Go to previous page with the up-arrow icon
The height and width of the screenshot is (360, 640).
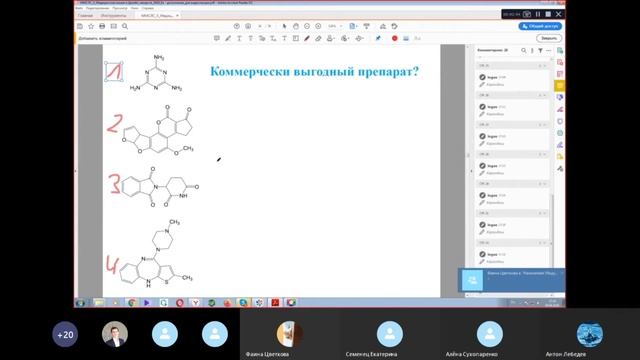237,26
